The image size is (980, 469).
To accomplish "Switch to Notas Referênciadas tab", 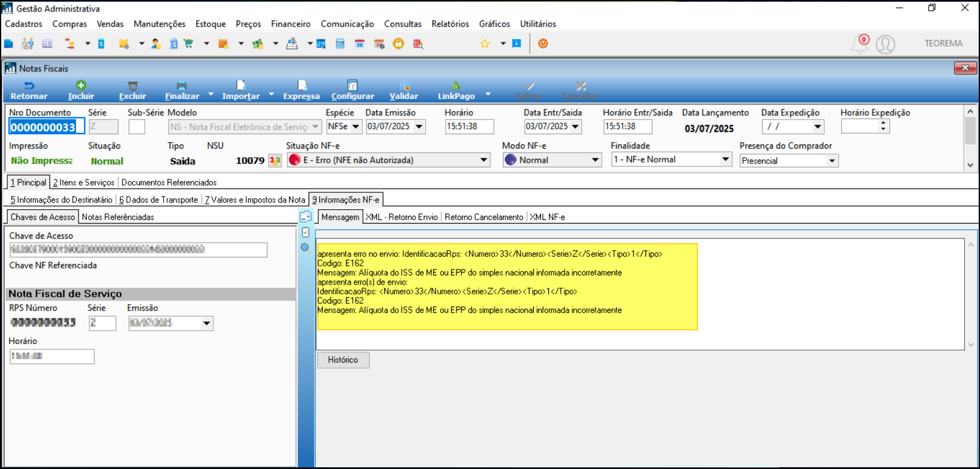I will 118,217.
